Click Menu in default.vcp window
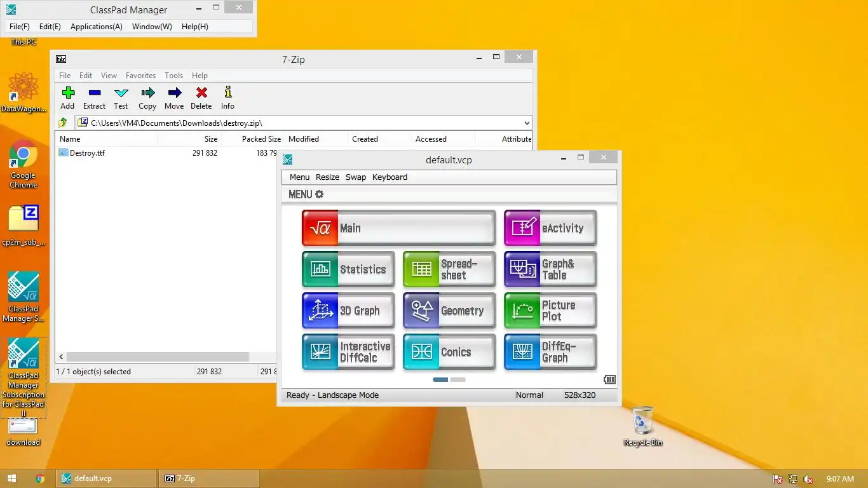Image resolution: width=868 pixels, height=488 pixels. pos(299,177)
